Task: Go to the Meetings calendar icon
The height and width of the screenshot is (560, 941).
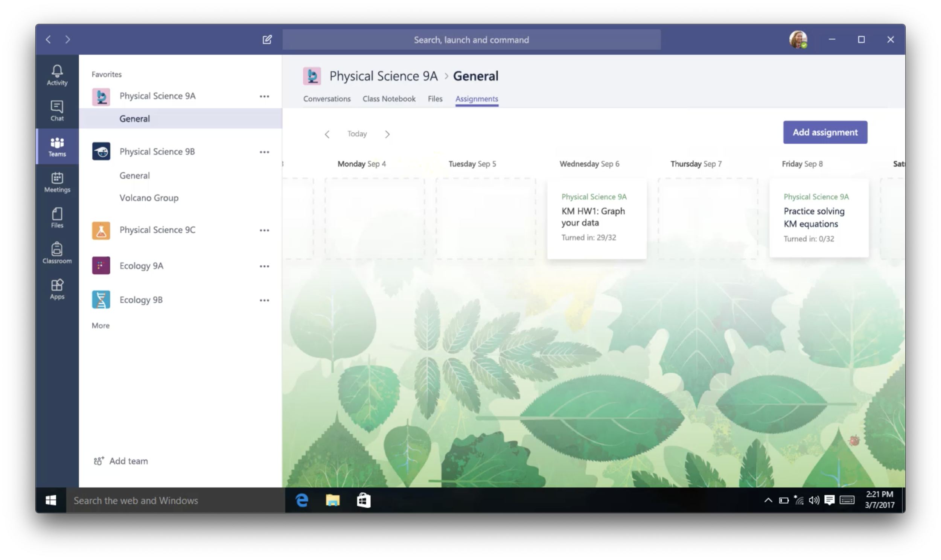Action: [x=57, y=182]
